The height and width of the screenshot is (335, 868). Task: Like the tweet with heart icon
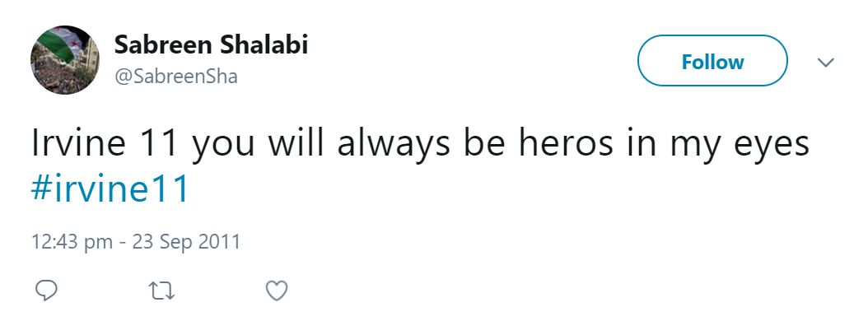click(x=278, y=290)
